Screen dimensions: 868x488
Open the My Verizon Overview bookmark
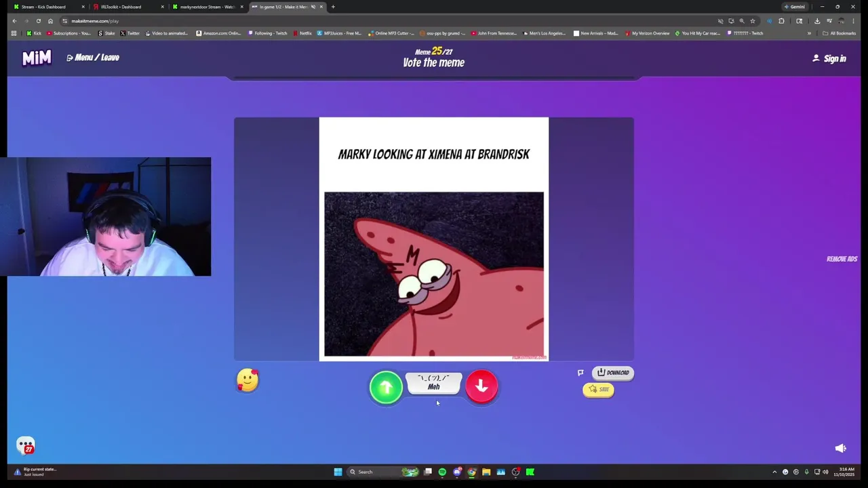(648, 33)
